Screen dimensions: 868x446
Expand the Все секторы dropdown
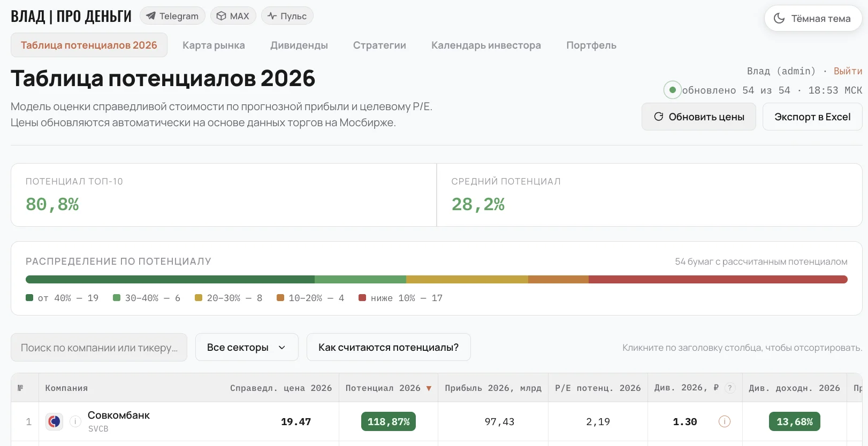247,347
